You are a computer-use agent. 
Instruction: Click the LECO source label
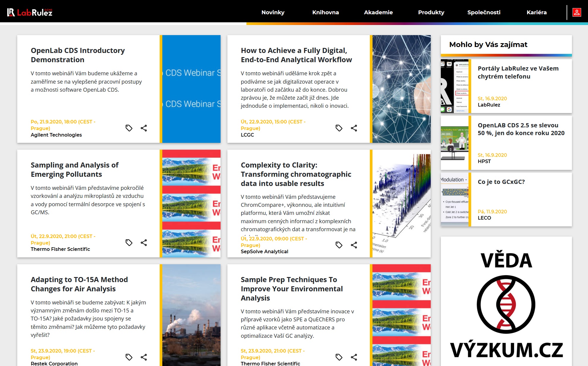click(x=484, y=218)
